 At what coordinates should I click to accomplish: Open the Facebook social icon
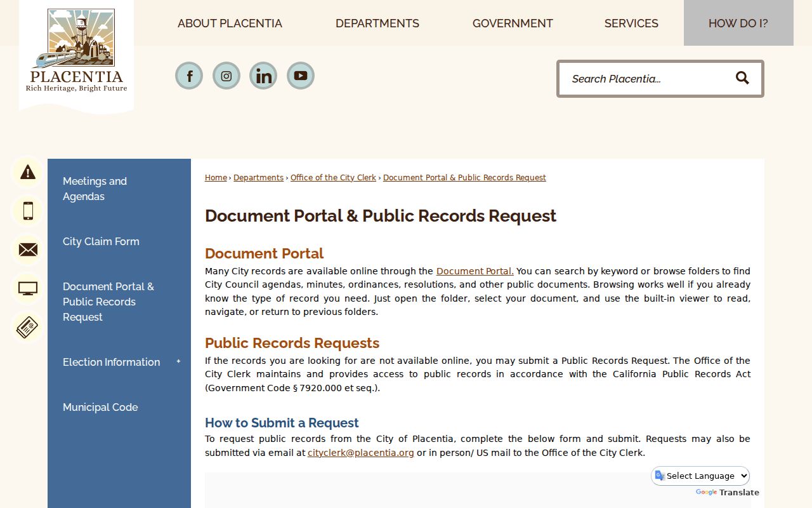[189, 76]
